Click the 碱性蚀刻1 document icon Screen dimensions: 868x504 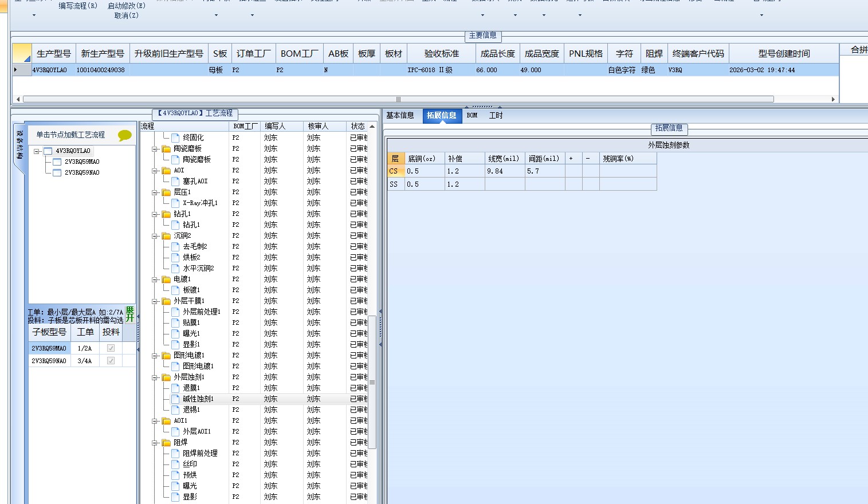176,399
